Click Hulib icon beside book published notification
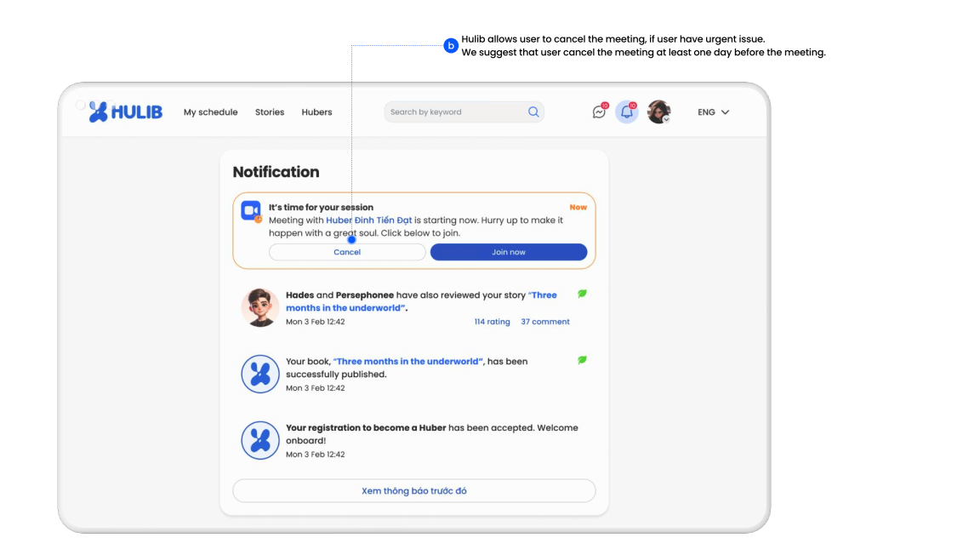This screenshot has width=980, height=555. pyautogui.click(x=260, y=374)
